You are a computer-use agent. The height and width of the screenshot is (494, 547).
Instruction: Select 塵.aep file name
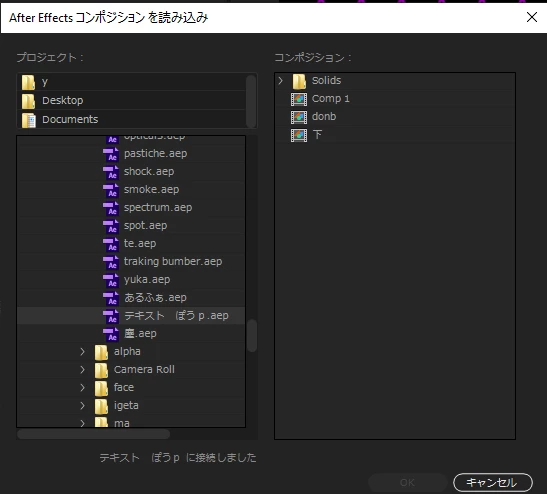coord(140,334)
